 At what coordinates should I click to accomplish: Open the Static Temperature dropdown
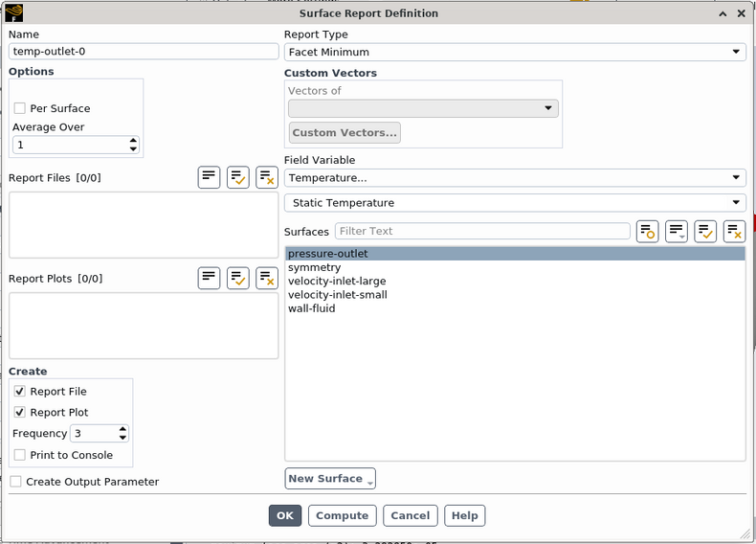click(515, 203)
